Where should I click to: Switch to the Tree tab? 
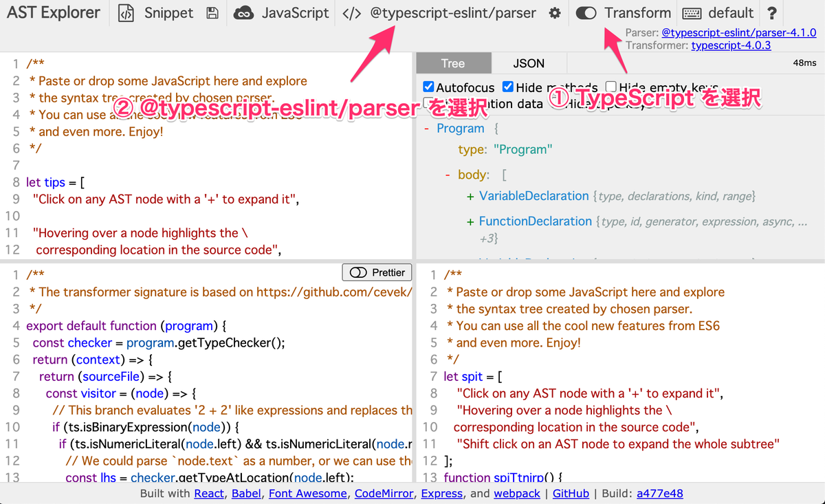453,63
